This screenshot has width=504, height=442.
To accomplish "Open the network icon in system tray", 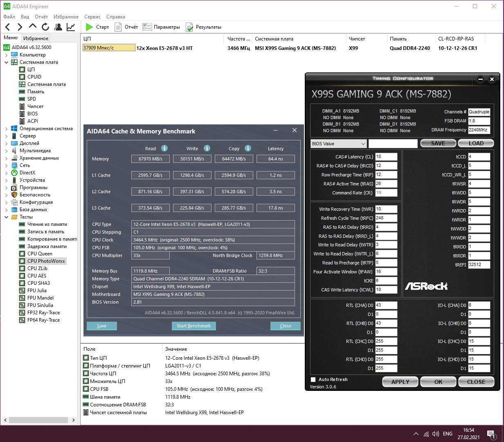I will pyautogui.click(x=426, y=434).
